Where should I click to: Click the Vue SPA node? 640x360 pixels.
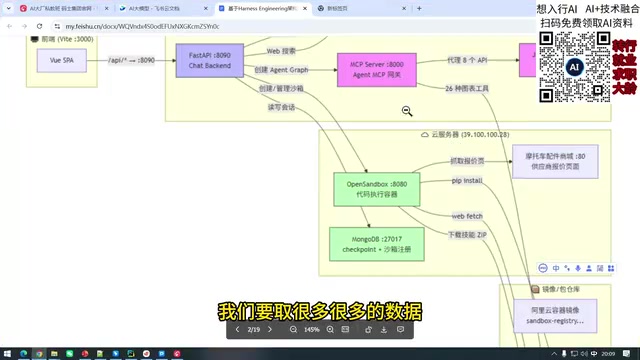click(x=62, y=60)
